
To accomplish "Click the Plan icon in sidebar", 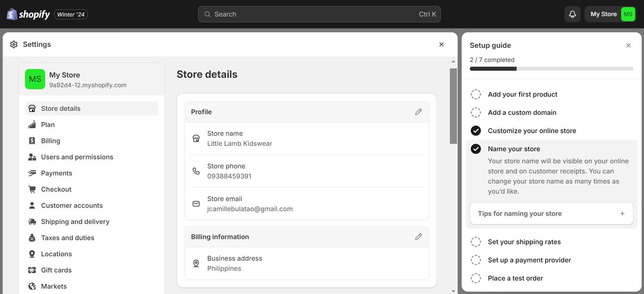I will pos(32,125).
